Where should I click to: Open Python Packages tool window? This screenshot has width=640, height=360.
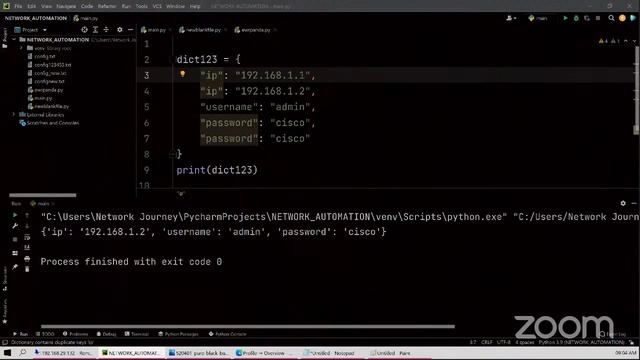pyautogui.click(x=178, y=334)
